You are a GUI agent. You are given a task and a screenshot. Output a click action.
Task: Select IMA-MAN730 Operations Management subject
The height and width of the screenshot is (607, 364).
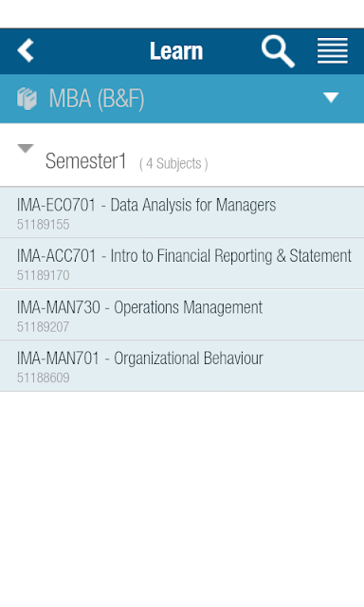click(182, 315)
